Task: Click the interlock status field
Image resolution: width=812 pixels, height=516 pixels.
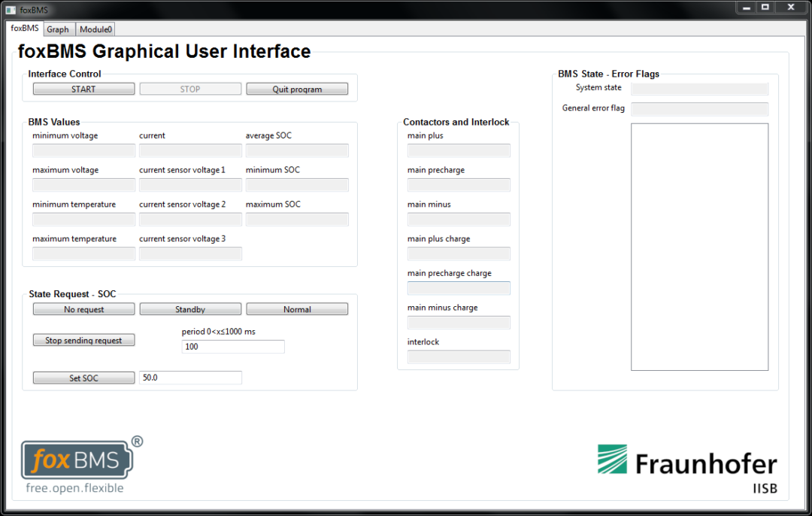Action: pos(459,357)
